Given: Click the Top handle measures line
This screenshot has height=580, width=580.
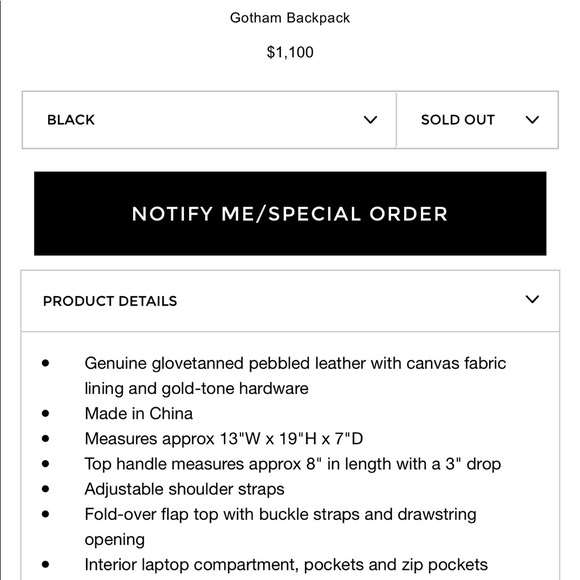Looking at the screenshot, I should [x=293, y=464].
